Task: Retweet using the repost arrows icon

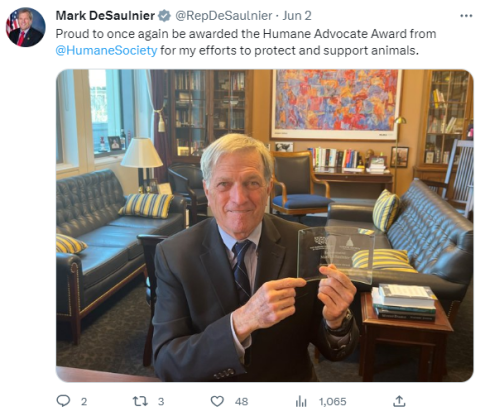Action: (x=140, y=401)
